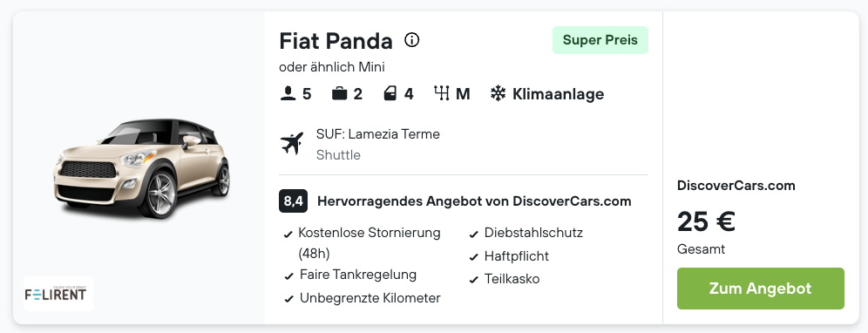Click the DiscoverCars.com provider name above price
This screenshot has width=868, height=333.
click(x=736, y=186)
